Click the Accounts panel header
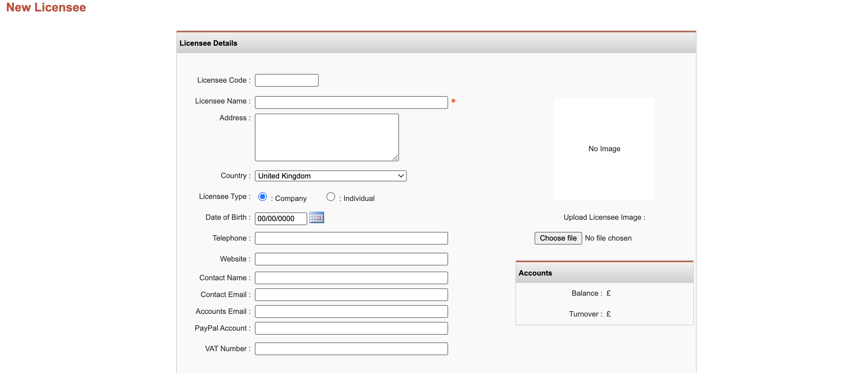Viewport: 868px width, 373px height. coord(604,273)
